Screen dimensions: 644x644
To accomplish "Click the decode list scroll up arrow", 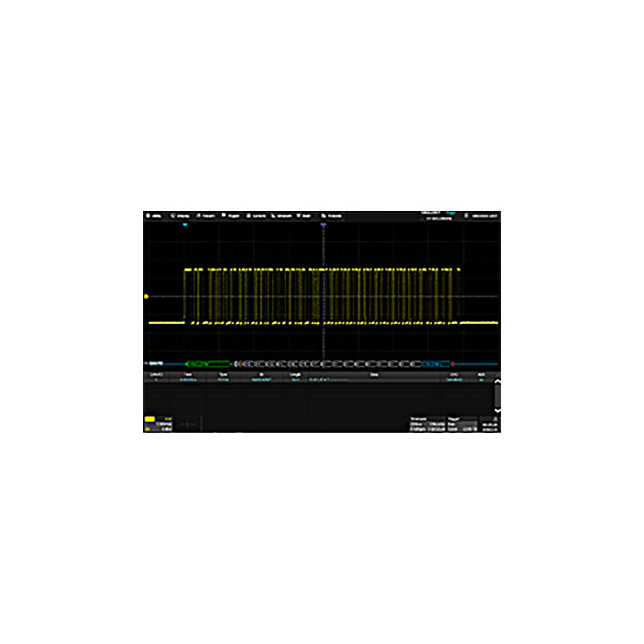I will (x=497, y=381).
